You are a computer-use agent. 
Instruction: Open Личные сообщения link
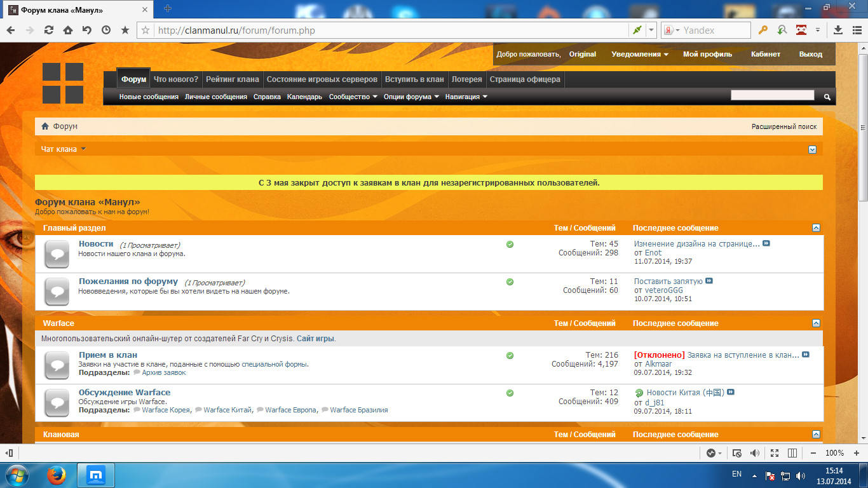pyautogui.click(x=216, y=97)
